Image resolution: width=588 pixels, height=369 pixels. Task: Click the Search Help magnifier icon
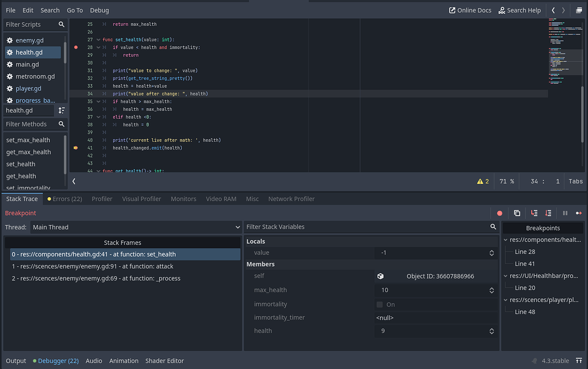[x=502, y=10]
